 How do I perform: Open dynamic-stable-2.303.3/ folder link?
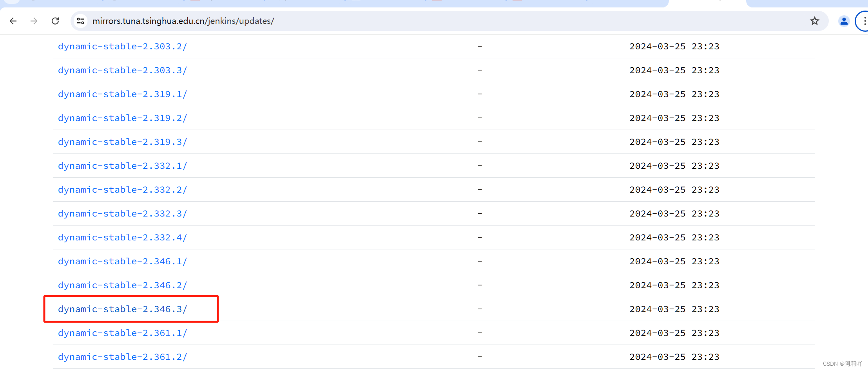[x=123, y=70]
